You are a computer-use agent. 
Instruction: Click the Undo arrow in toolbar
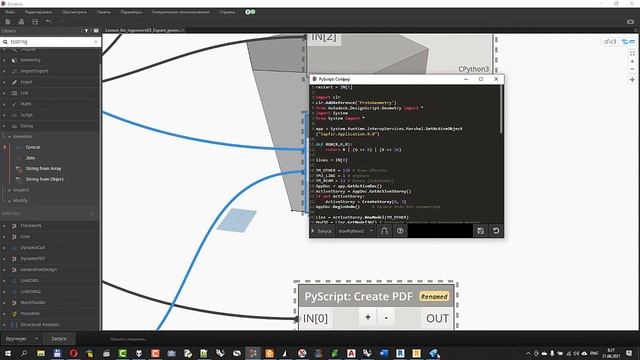click(49, 21)
